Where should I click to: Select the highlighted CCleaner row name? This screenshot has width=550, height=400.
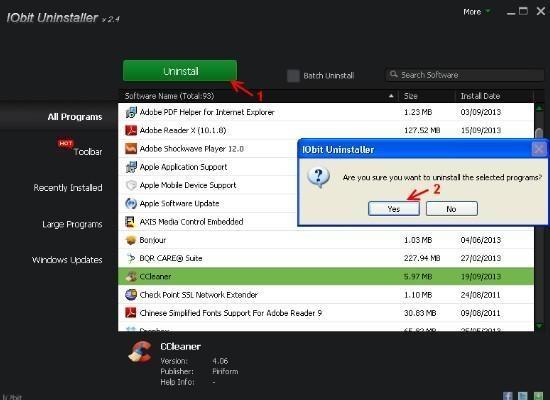point(155,276)
